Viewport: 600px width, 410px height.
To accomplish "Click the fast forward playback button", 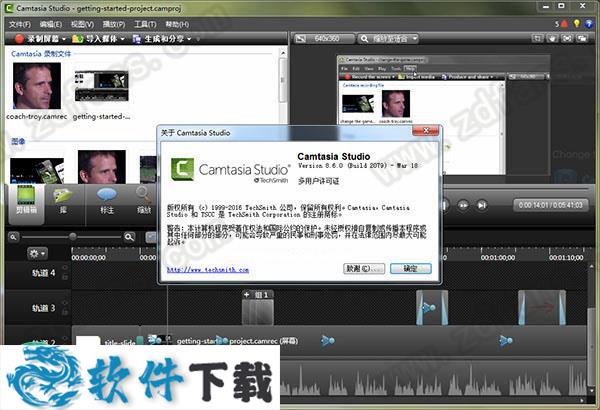I will pos(463,205).
